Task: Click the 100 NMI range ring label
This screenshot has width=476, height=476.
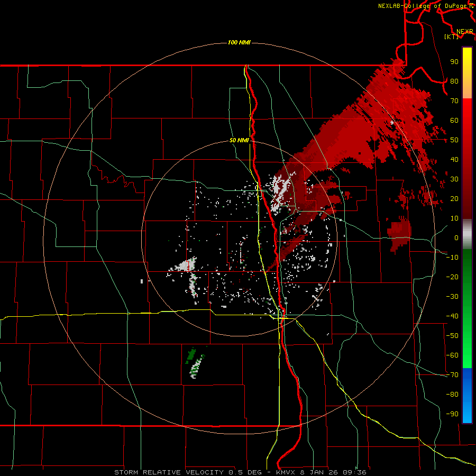Action: 239,42
